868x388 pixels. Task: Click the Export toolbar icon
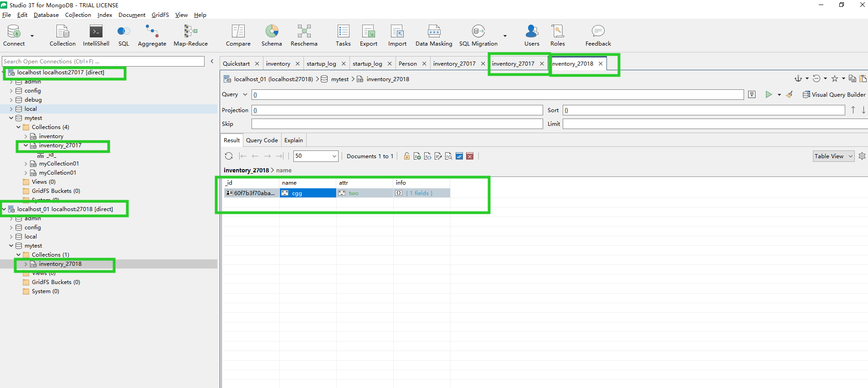369,35
